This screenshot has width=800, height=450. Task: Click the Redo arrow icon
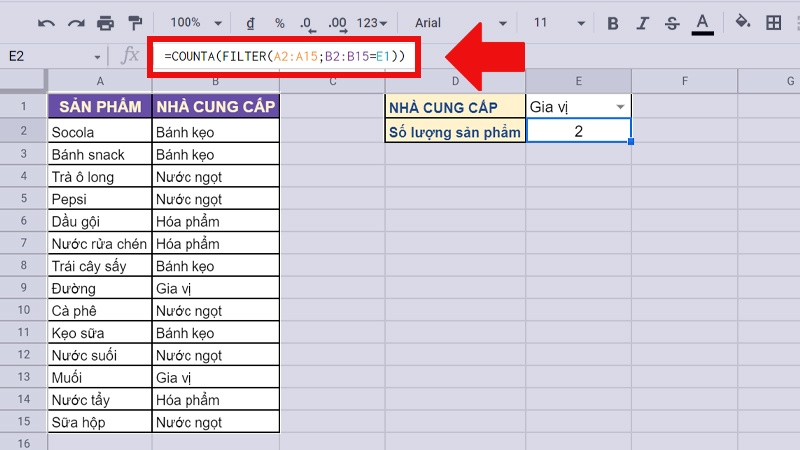click(76, 23)
